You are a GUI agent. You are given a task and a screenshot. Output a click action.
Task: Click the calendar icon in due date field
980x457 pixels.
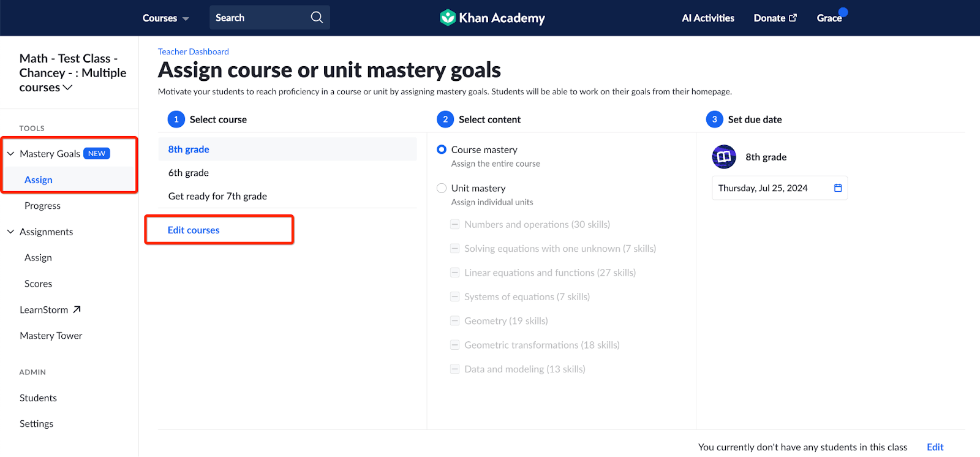tap(838, 188)
